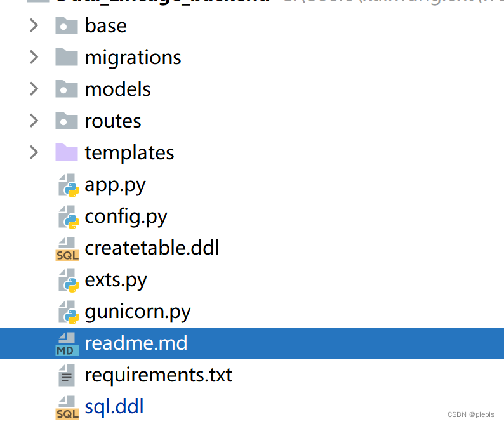504x424 pixels.
Task: Click the Python icon of app.py
Action: [x=69, y=185]
